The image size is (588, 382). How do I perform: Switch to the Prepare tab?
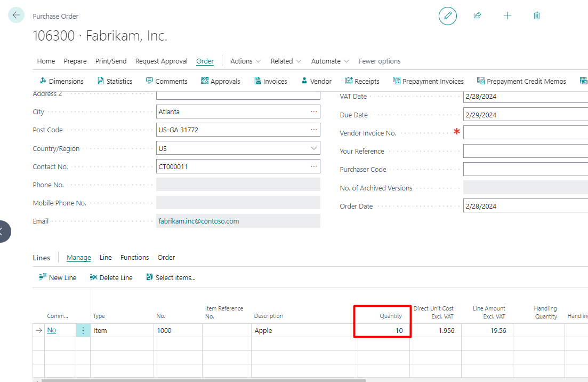[x=75, y=61]
